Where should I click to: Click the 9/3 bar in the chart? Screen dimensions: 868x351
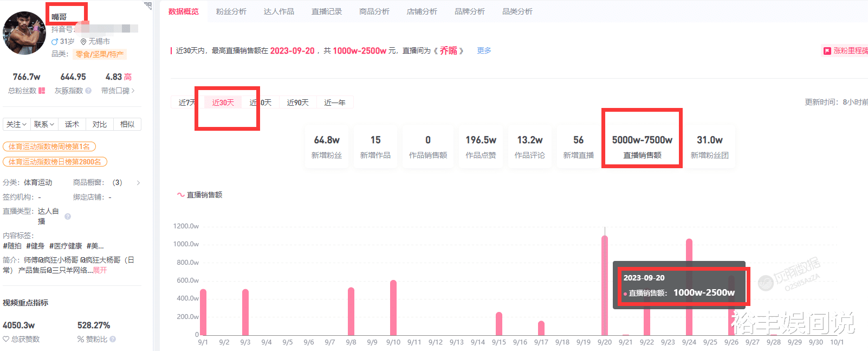click(x=245, y=312)
